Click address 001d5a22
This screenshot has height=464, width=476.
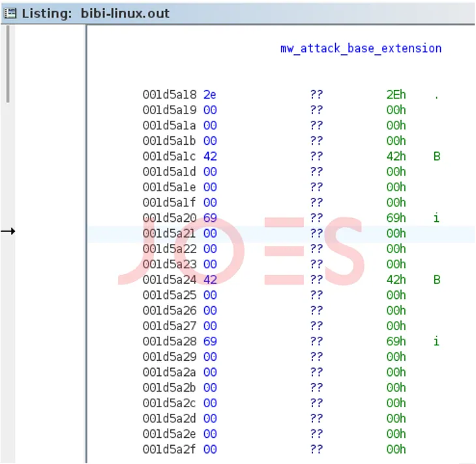pyautogui.click(x=170, y=249)
